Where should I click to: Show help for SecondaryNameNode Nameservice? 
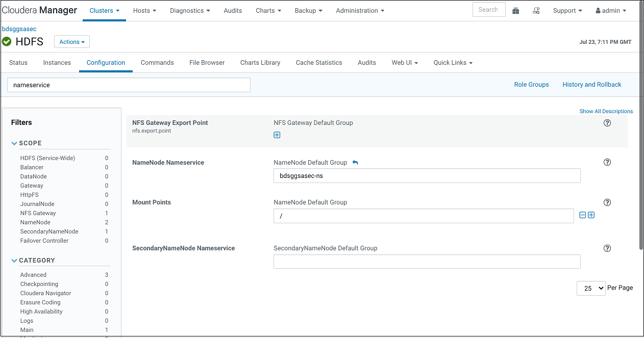tap(607, 248)
